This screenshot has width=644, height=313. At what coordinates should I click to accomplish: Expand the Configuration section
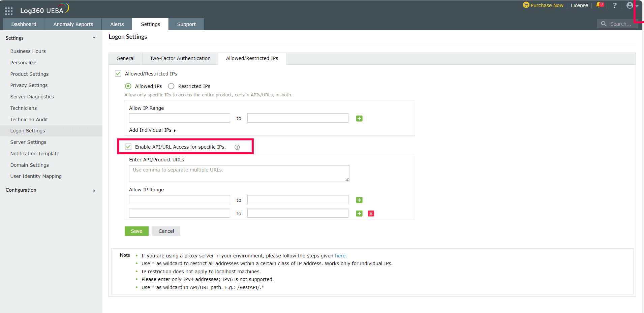94,190
